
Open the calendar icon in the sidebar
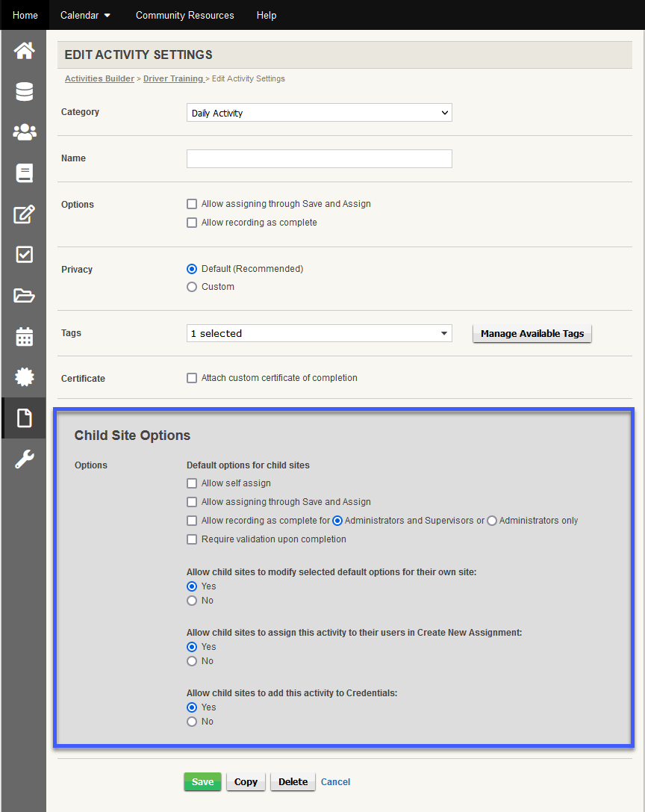pos(23,336)
